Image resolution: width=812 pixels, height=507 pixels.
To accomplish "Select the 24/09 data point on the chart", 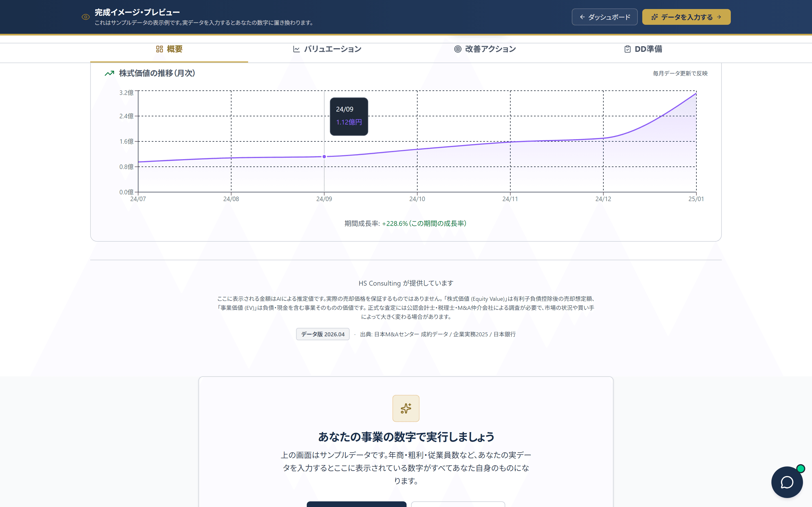I will pyautogui.click(x=324, y=156).
